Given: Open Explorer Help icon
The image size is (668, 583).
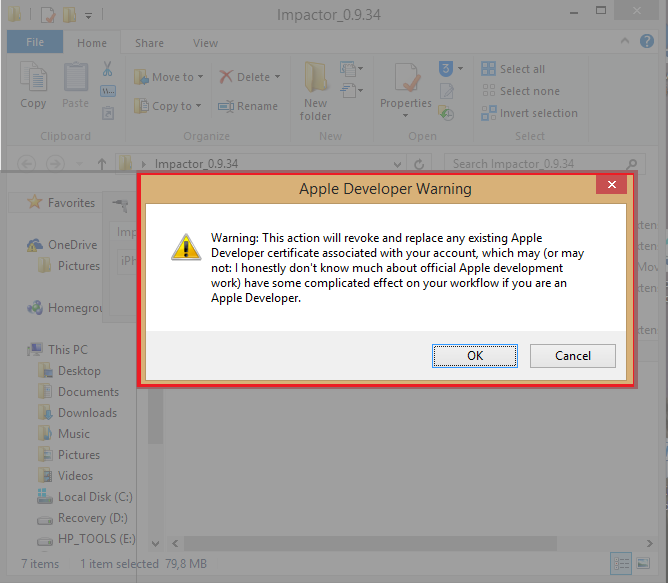Looking at the screenshot, I should 647,41.
